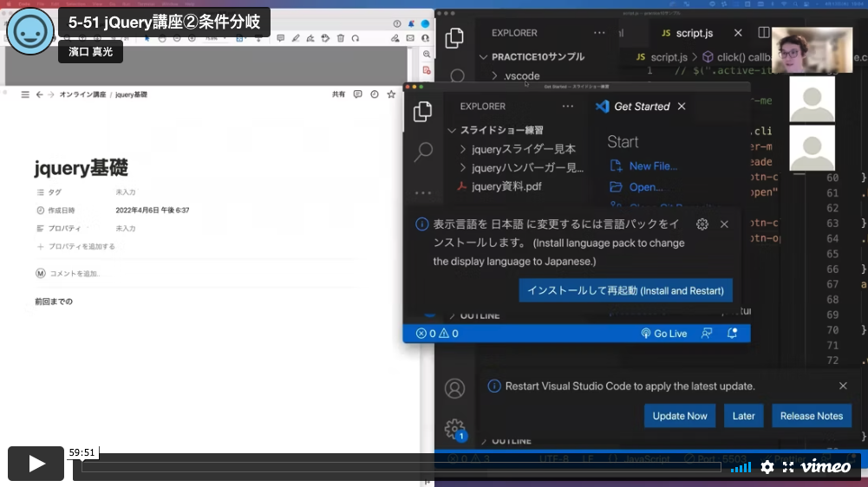Viewport: 868px width, 487px height.
Task: Open Notion comments icon
Action: click(x=357, y=94)
